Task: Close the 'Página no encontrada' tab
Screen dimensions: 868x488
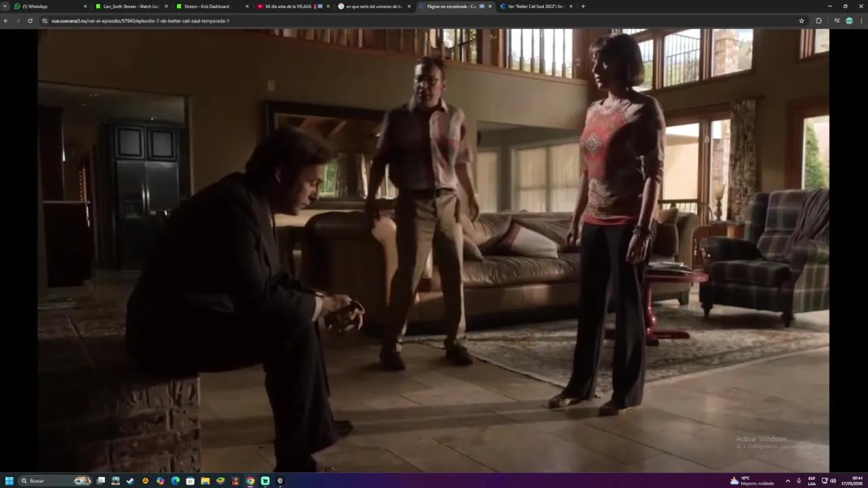Action: 490,6
